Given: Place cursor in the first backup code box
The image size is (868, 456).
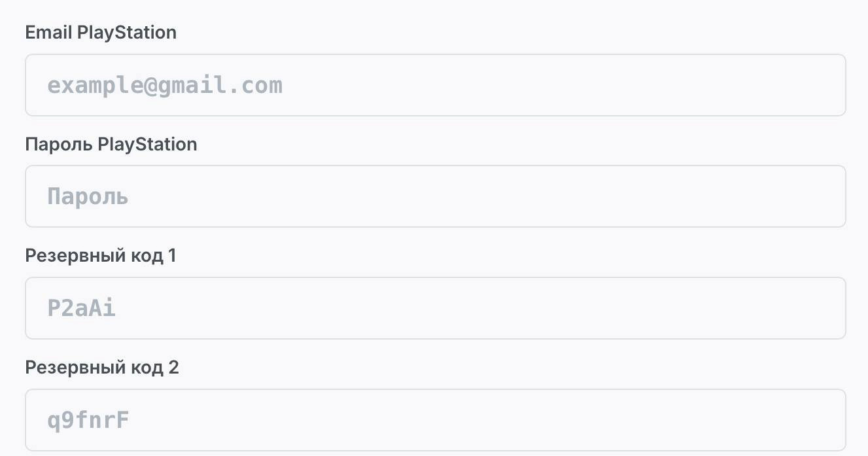Looking at the screenshot, I should tap(436, 308).
